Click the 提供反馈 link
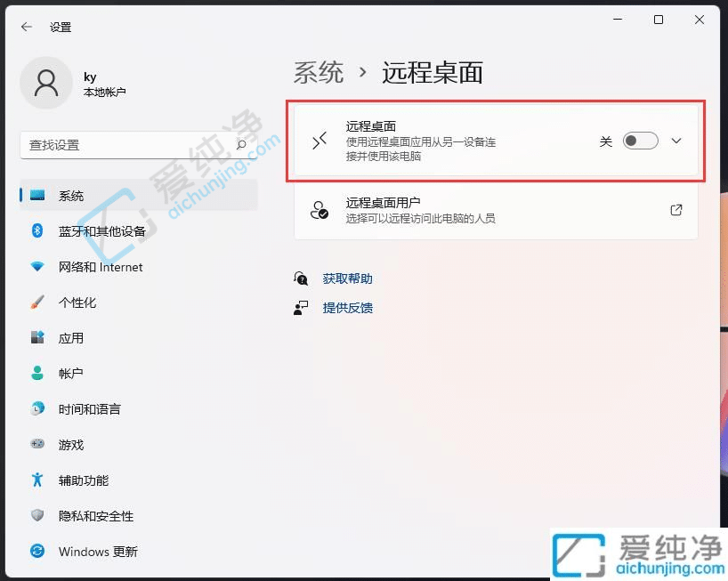Viewport: 728px width, 581px height. [x=347, y=308]
